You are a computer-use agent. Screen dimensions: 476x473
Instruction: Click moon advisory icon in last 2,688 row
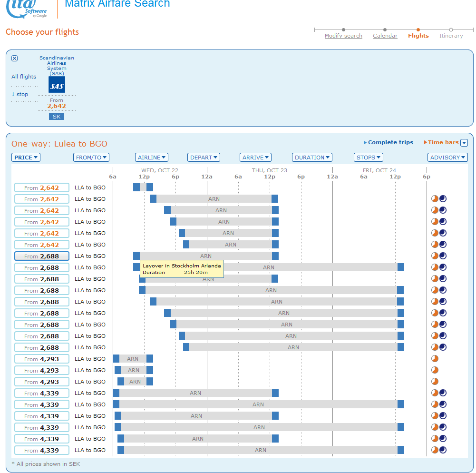pyautogui.click(x=443, y=347)
